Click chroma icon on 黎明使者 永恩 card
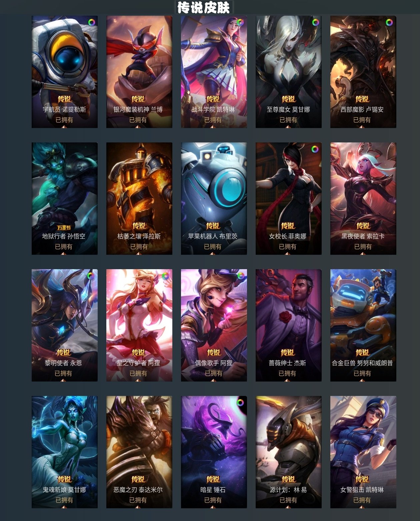The image size is (420, 521). pos(90,276)
